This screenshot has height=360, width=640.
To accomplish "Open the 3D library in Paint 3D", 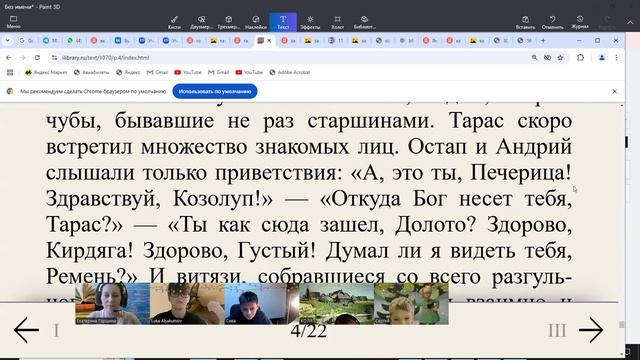I will (x=364, y=22).
